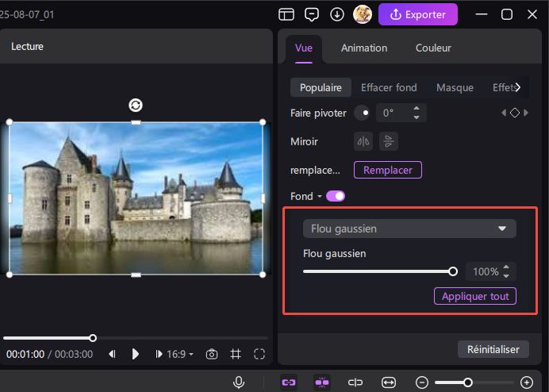Click the rotate handle above the preview image
The image size is (549, 392).
tap(136, 105)
